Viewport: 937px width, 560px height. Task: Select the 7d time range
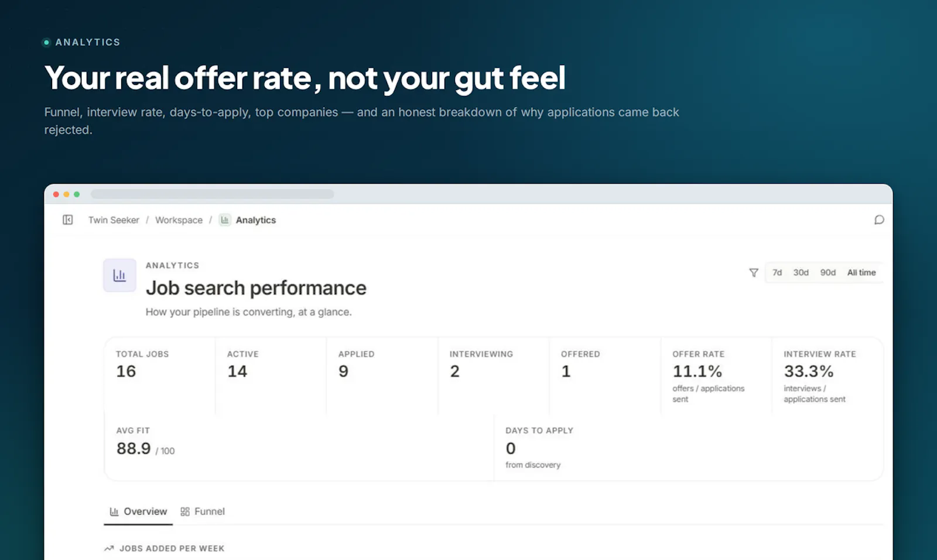point(777,273)
